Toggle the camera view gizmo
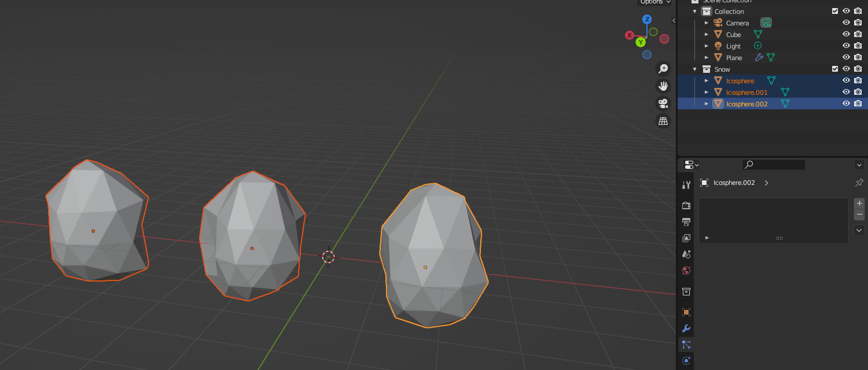The width and height of the screenshot is (868, 370). click(x=663, y=103)
